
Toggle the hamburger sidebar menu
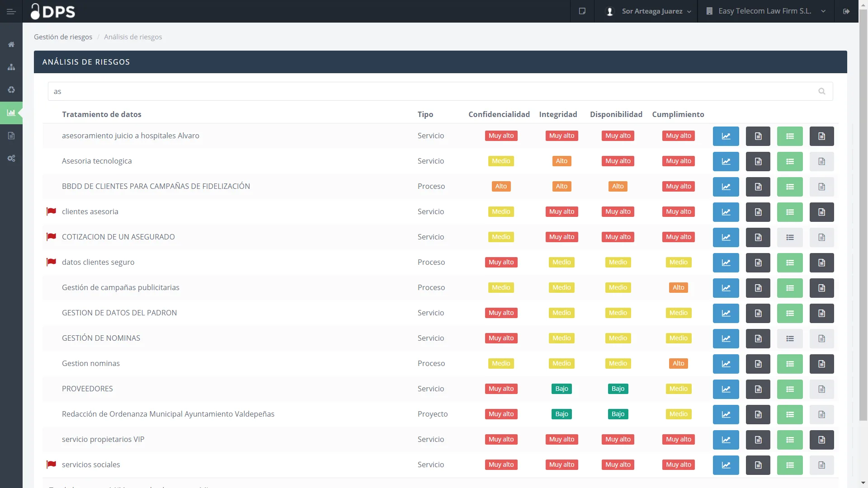(11, 11)
